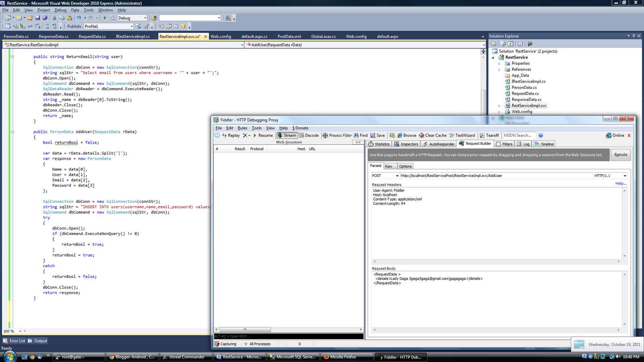Viewport: 644px width, 362px height.
Task: Click Browse in the Fiddler toolbar
Action: (407, 136)
